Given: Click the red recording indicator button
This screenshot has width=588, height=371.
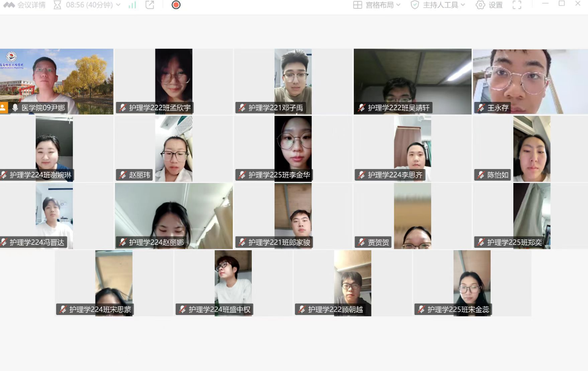Looking at the screenshot, I should tap(176, 5).
